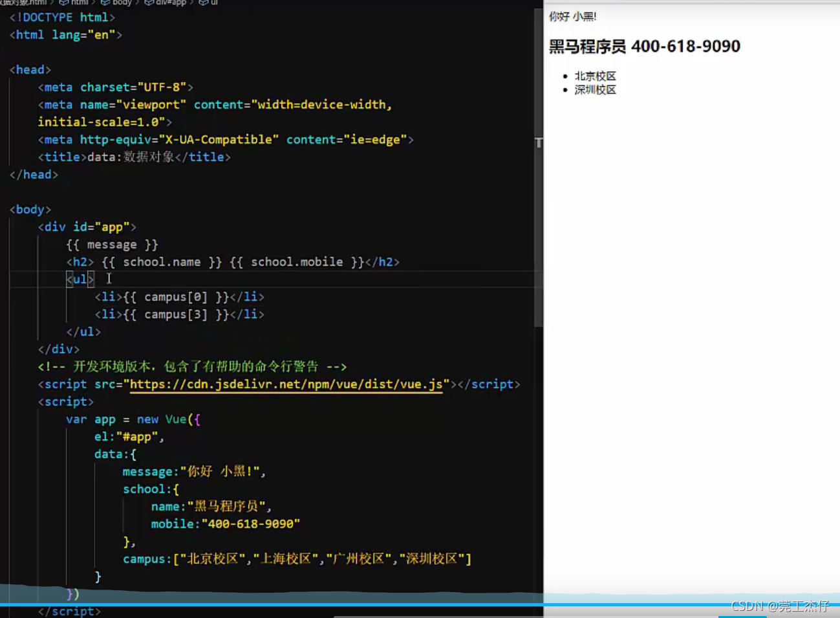Viewport: 840px width, 618px height.
Task: Click the X-UA-Compatible meta line
Action: click(225, 140)
